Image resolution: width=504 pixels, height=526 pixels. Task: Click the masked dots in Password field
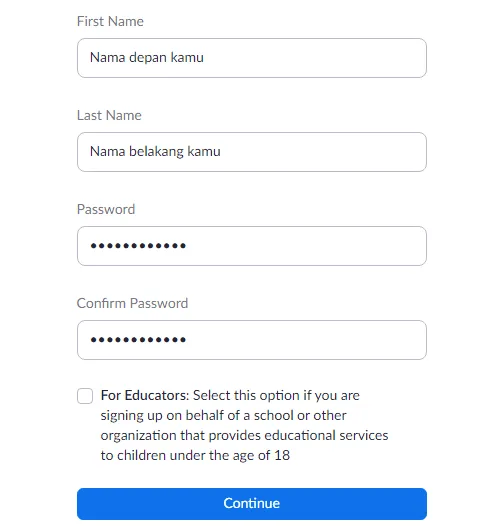138,246
